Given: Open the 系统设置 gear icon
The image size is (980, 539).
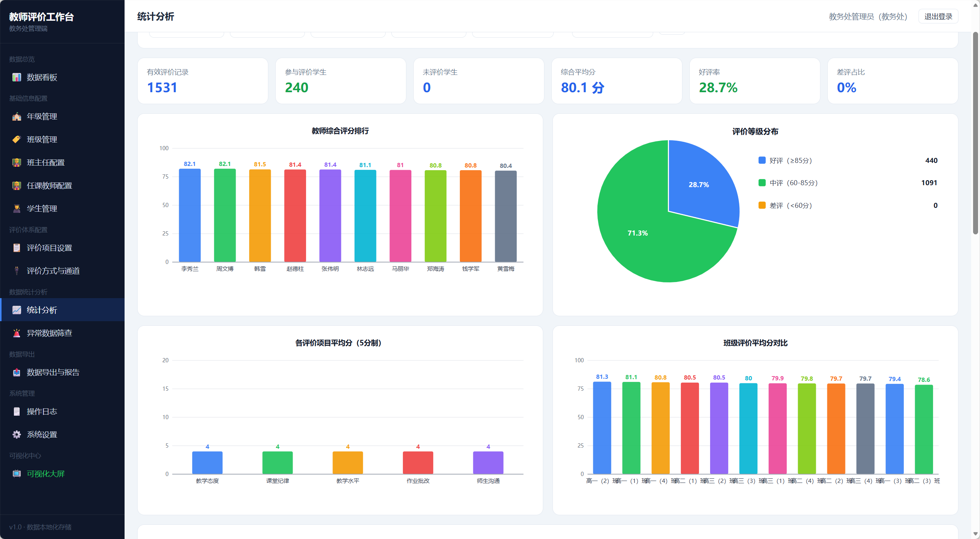Looking at the screenshot, I should pyautogui.click(x=17, y=435).
